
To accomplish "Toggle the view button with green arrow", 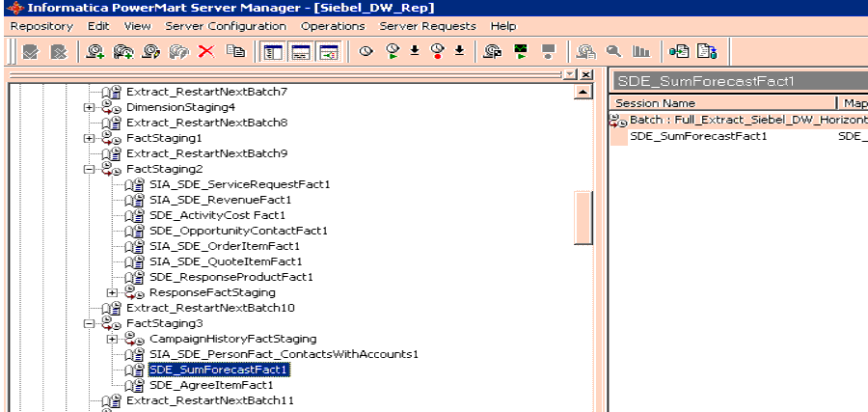I will point(328,52).
